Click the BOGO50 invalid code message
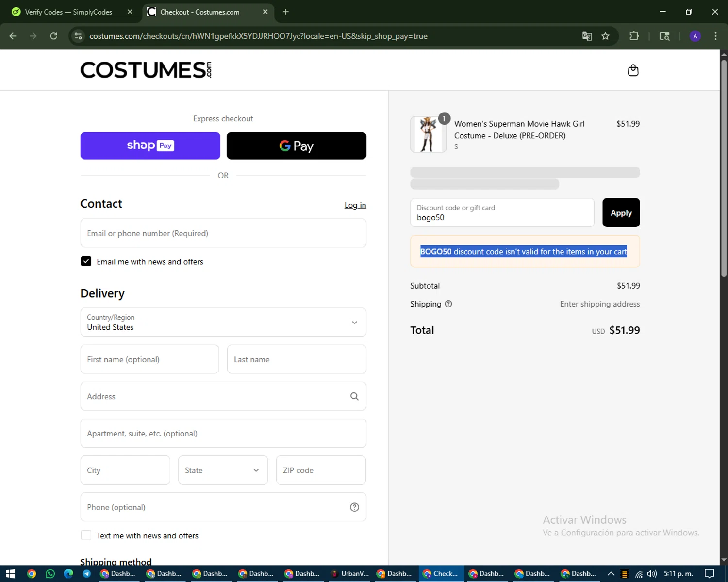The height and width of the screenshot is (582, 728). point(524,251)
